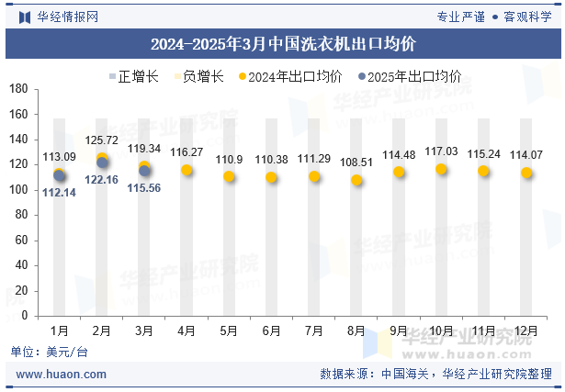Click the 2月 axis label

click(102, 330)
